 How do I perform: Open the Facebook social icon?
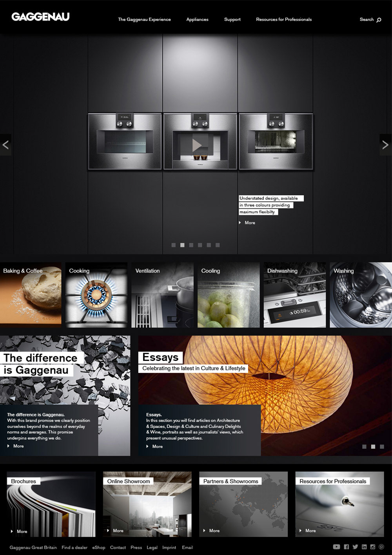347,547
